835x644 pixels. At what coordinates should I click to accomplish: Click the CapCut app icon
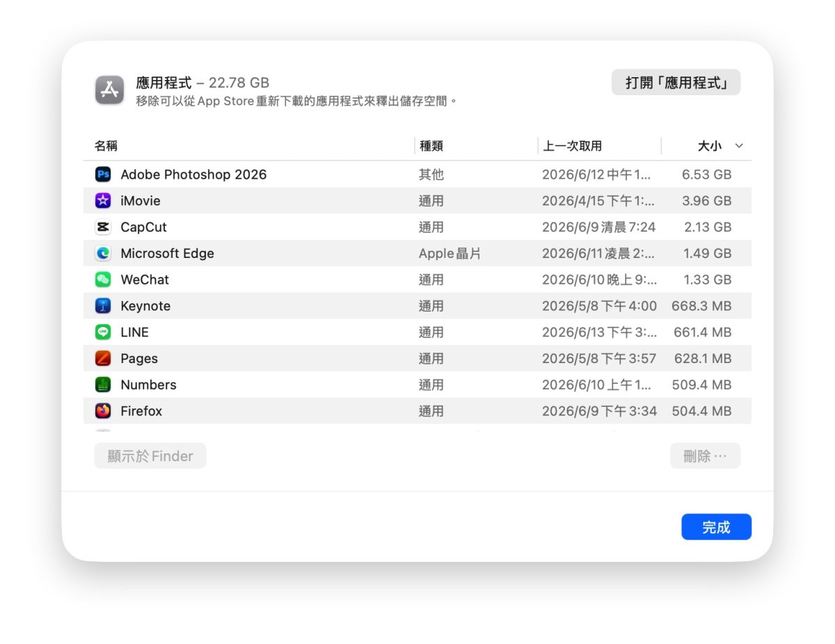coord(103,227)
